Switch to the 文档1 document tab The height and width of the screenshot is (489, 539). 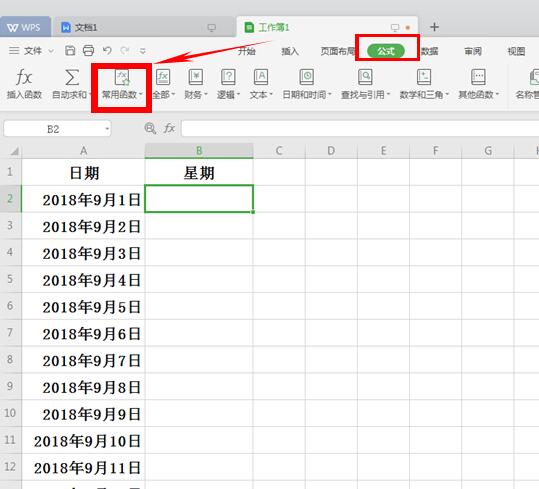[x=144, y=27]
